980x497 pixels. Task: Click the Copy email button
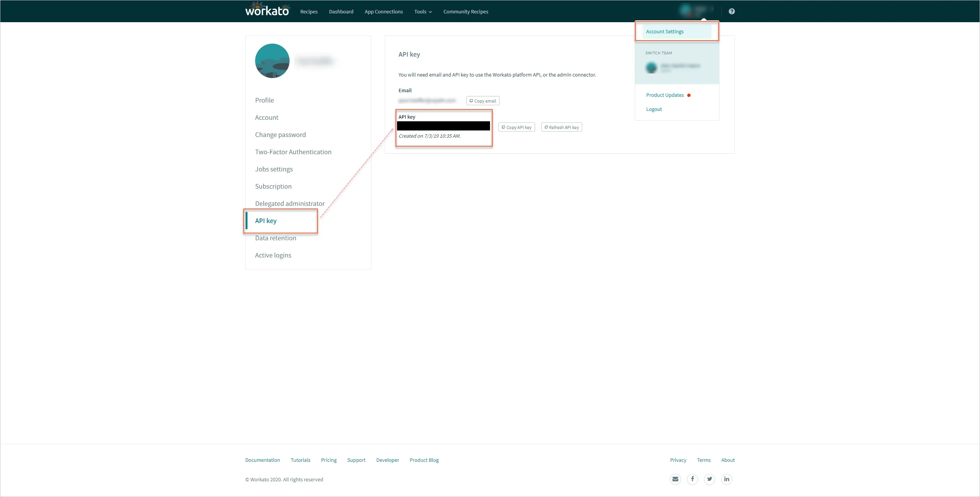(x=483, y=101)
